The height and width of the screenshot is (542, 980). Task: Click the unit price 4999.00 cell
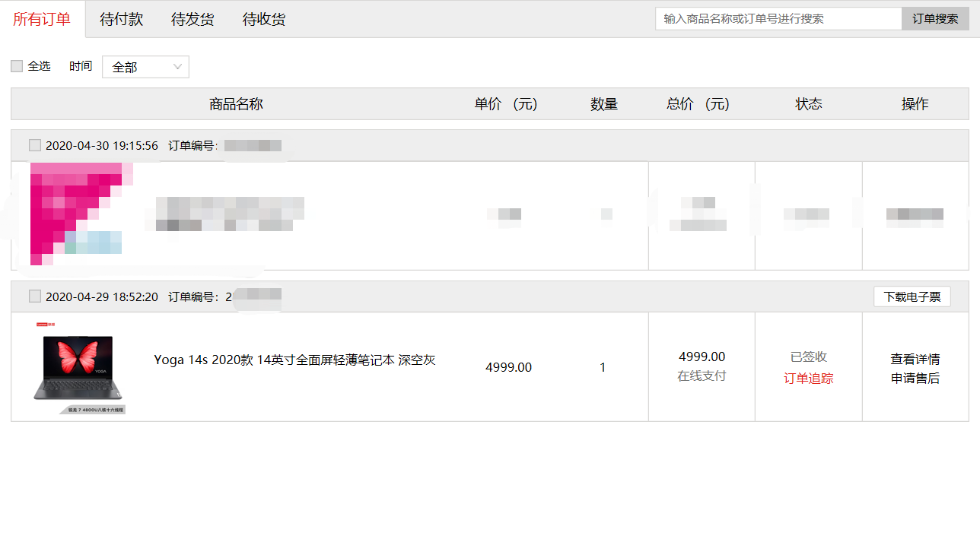point(508,367)
